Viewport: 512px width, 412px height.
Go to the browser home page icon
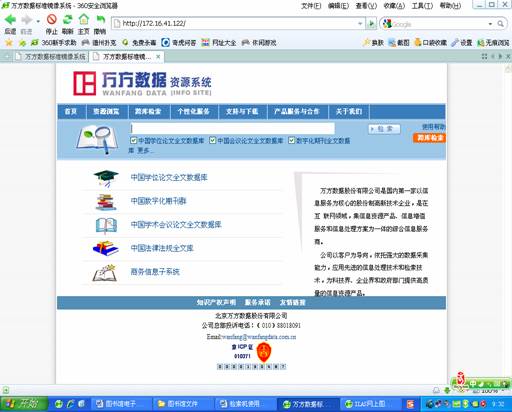84,19
